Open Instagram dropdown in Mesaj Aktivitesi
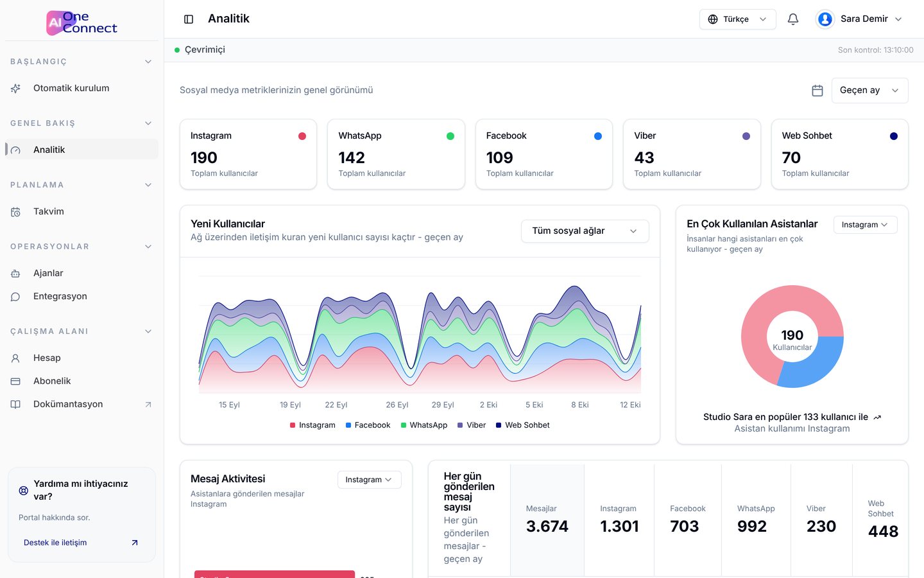924x578 pixels. point(369,480)
